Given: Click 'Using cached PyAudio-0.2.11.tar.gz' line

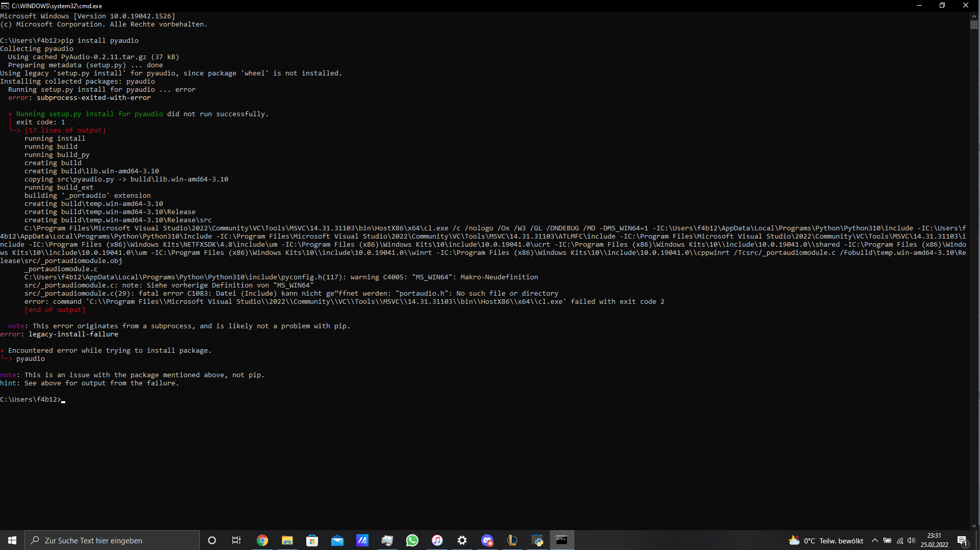Looking at the screenshot, I should click(x=94, y=57).
